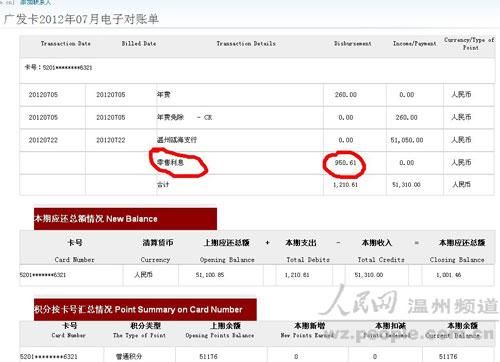Click the 年费免除 - CK transaction detail
Image resolution: width=500 pixels, height=362 pixels.
pyautogui.click(x=184, y=117)
